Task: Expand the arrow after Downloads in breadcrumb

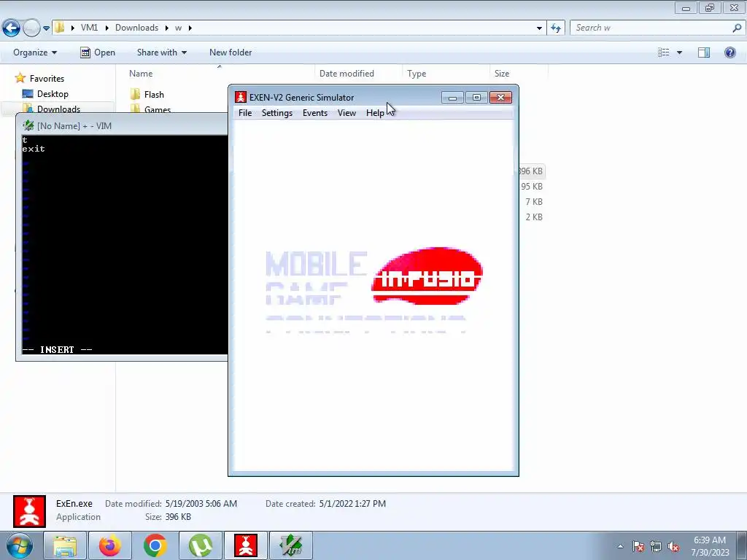Action: 167,28
